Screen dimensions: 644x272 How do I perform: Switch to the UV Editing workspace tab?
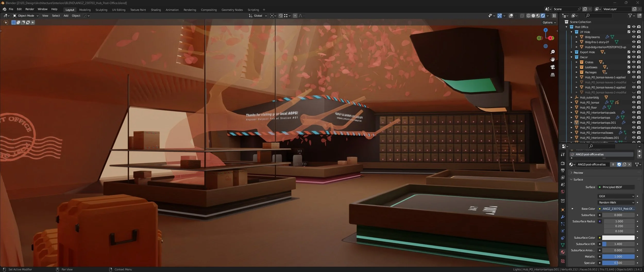pyautogui.click(x=118, y=10)
